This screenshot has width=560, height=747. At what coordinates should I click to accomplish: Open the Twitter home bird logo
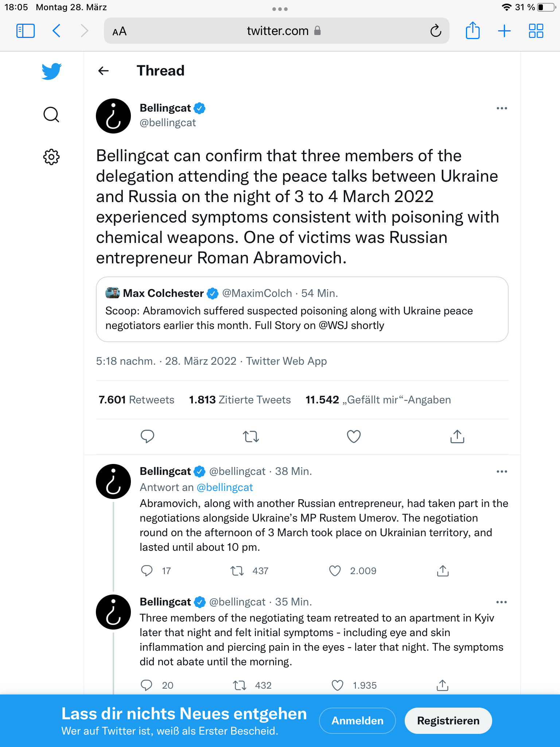coord(51,71)
